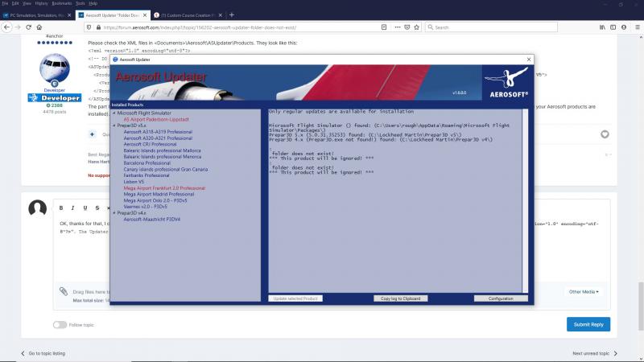Image resolution: width=644 pixels, height=362 pixels.
Task: Click Copy log to Clipboard button
Action: [x=400, y=298]
